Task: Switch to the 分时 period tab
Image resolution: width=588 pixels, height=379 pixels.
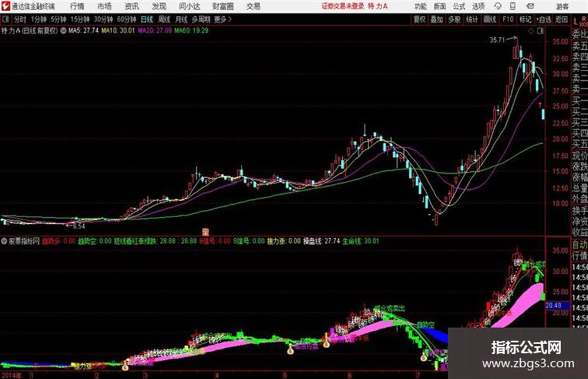Action: (21, 19)
